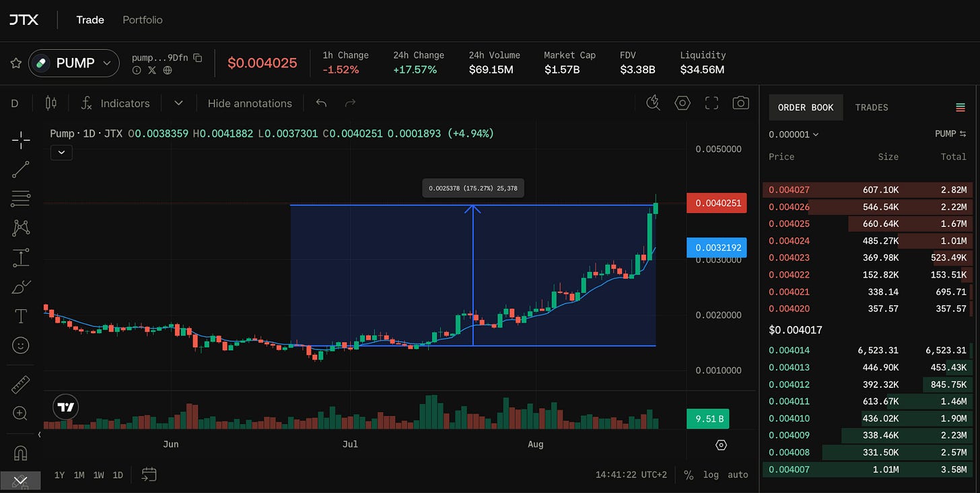Select the price range measurement tool
This screenshot has width=980, height=493.
[x=21, y=257]
